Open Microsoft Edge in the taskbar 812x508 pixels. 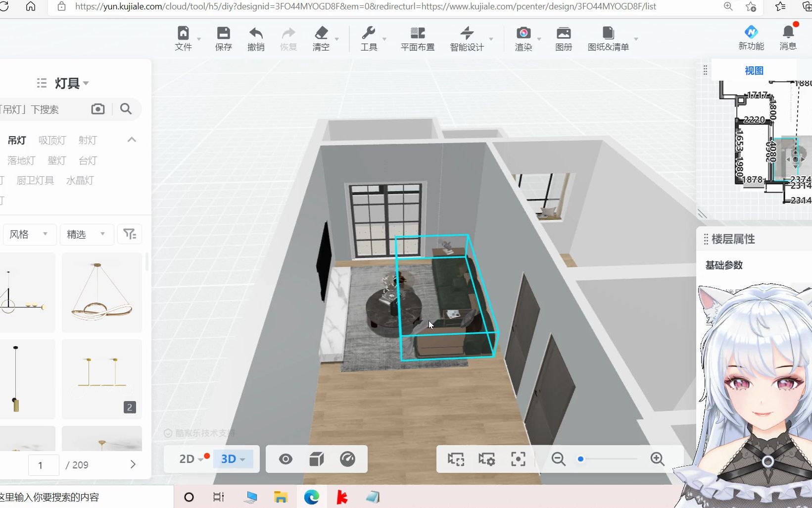click(x=312, y=497)
